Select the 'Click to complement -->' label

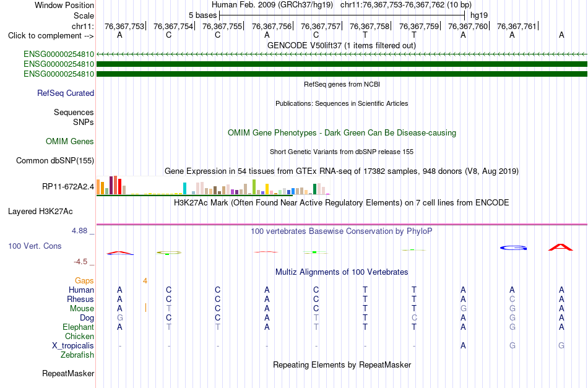click(x=51, y=36)
